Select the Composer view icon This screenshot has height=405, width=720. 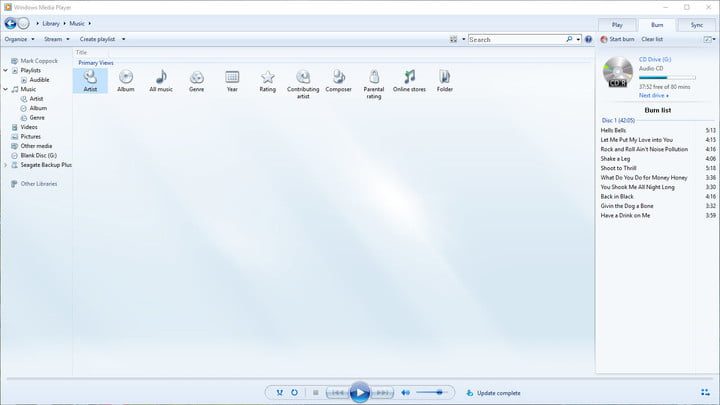pos(339,78)
